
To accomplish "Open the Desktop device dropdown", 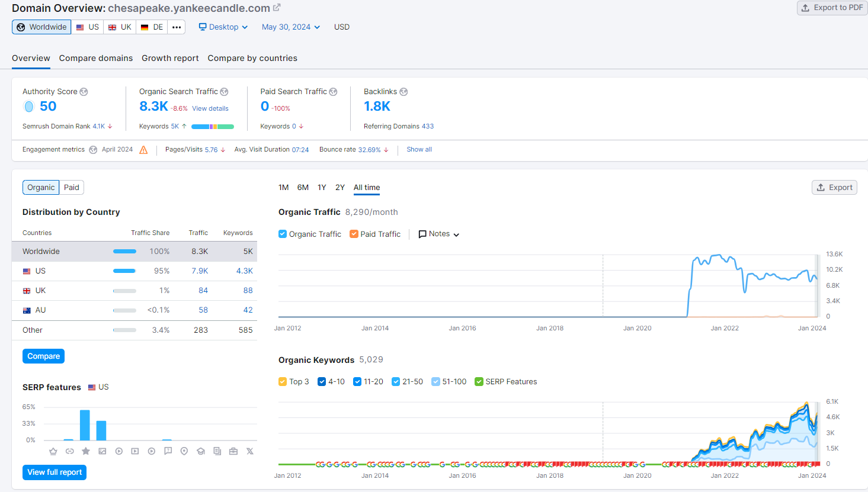I will pos(223,27).
